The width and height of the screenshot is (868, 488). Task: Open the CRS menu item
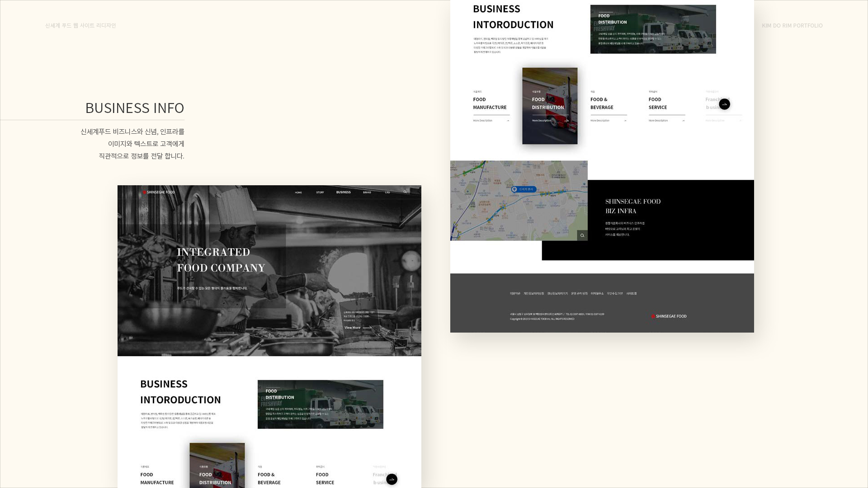pos(387,192)
